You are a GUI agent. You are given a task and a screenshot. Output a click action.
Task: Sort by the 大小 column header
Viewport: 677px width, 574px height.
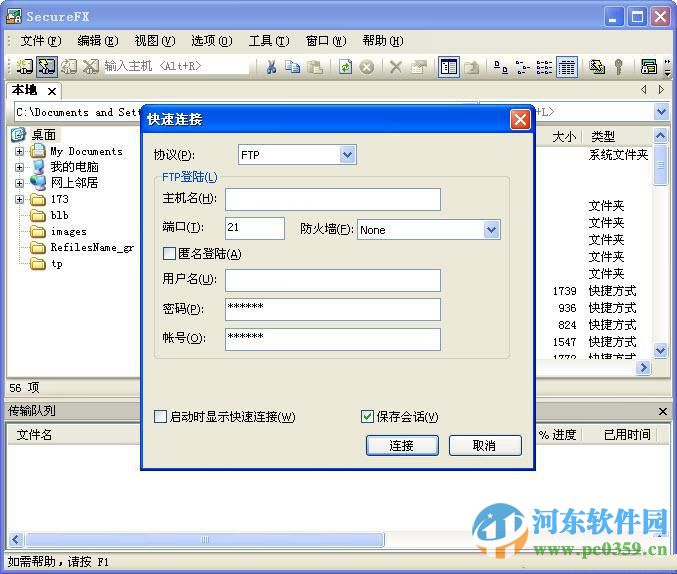tap(564, 137)
